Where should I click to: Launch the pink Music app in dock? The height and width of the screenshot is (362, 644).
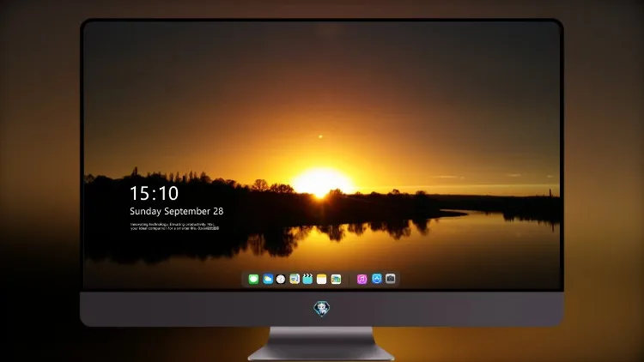pos(361,279)
